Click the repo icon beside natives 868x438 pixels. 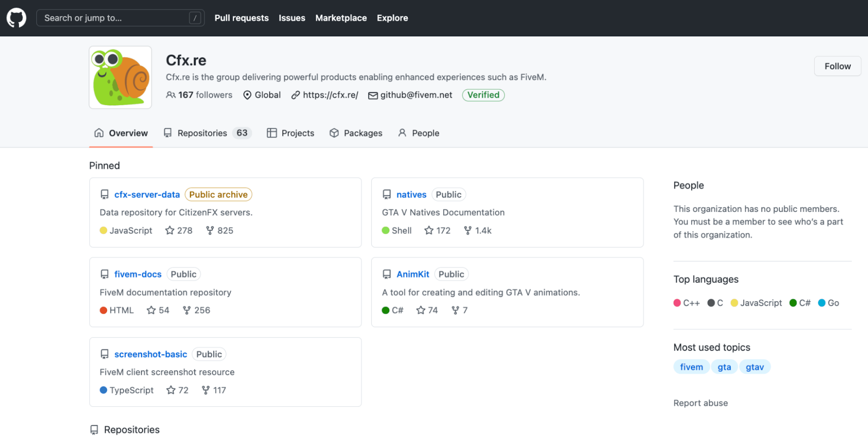coord(387,194)
